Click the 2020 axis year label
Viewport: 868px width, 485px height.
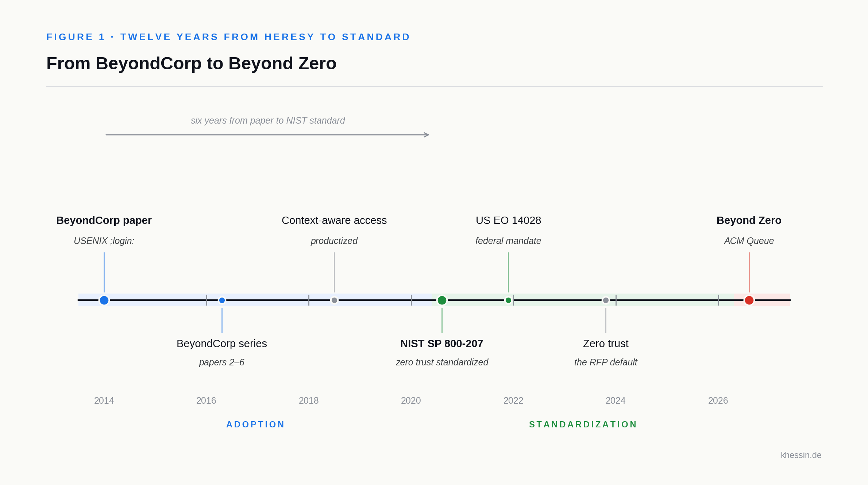(411, 400)
